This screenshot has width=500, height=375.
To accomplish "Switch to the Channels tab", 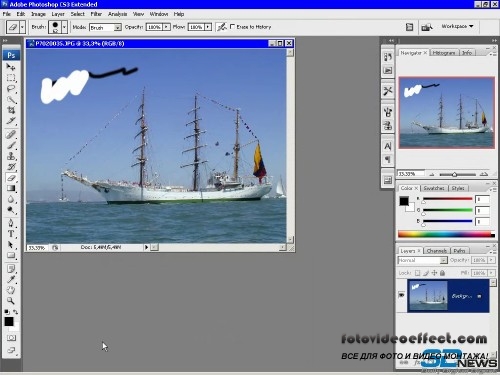I will tap(436, 251).
